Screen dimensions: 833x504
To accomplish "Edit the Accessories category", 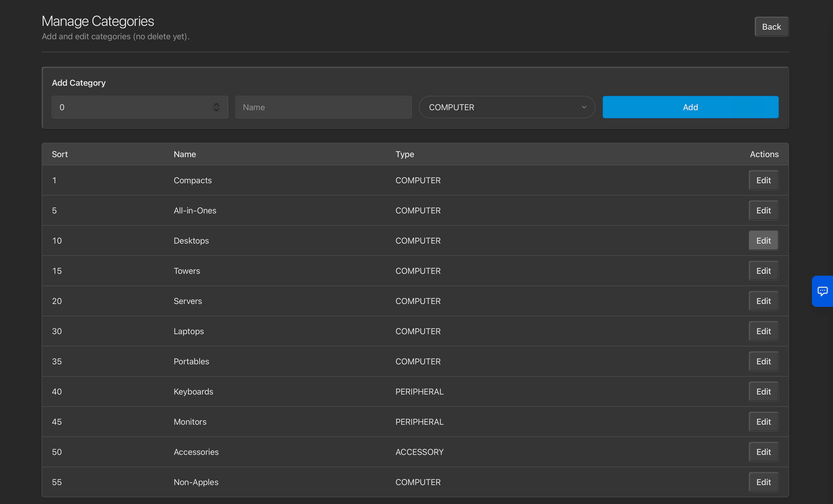I will [x=763, y=452].
